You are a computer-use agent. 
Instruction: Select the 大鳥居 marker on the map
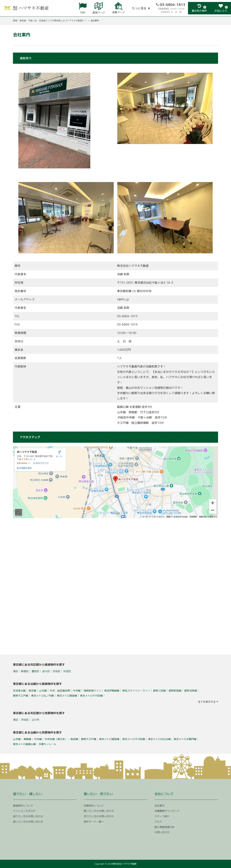[68, 497]
